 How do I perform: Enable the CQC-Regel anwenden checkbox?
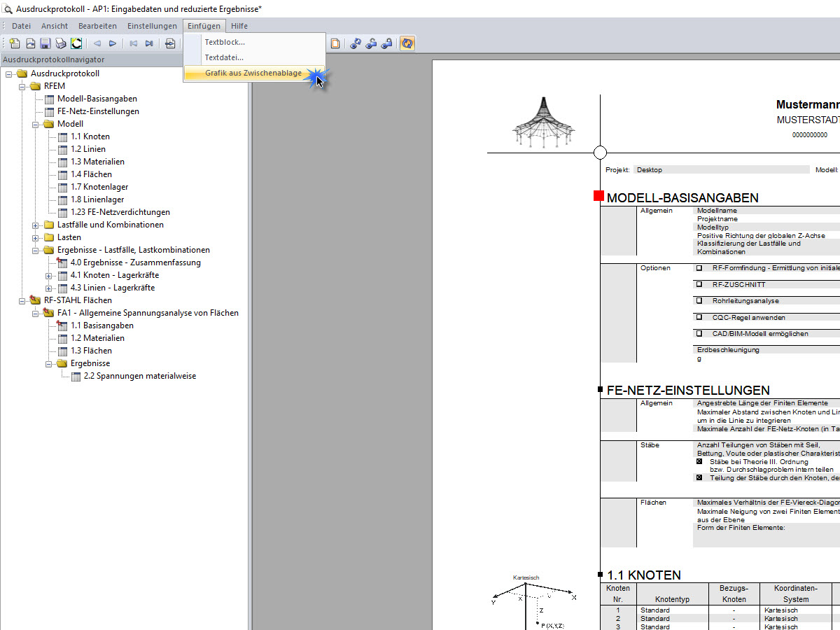click(x=698, y=318)
